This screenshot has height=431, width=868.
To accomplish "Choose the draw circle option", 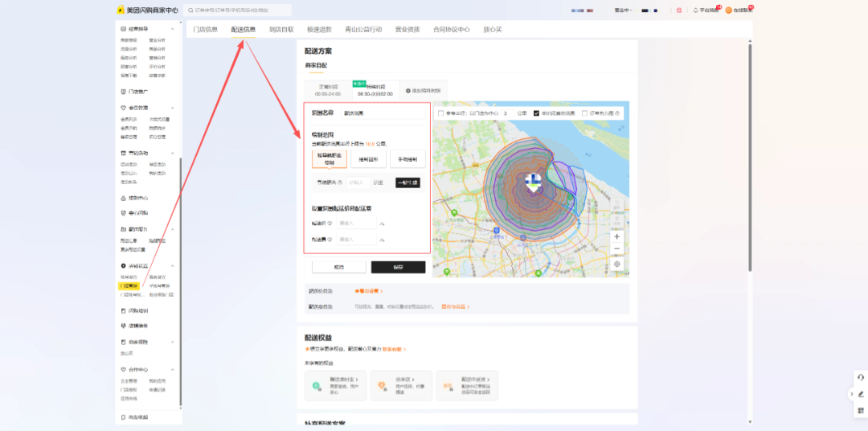I will [x=368, y=159].
